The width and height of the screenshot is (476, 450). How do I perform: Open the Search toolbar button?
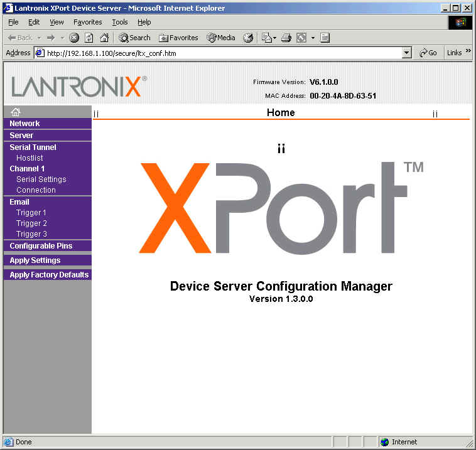(134, 38)
